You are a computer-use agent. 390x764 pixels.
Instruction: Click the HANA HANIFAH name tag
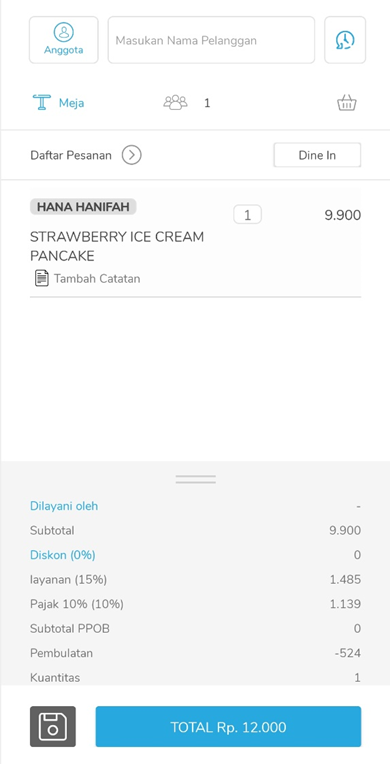[83, 207]
